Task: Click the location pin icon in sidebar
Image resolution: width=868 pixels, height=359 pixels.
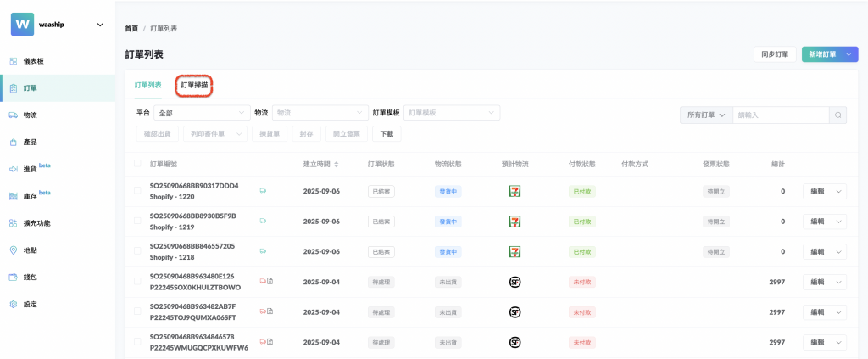Action: tap(14, 250)
